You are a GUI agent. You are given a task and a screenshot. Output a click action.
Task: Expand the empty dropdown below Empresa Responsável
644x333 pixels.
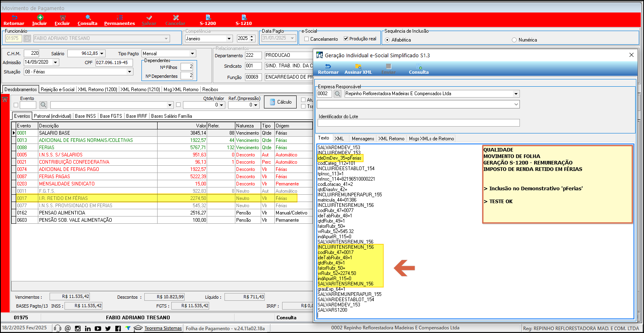[x=516, y=104]
